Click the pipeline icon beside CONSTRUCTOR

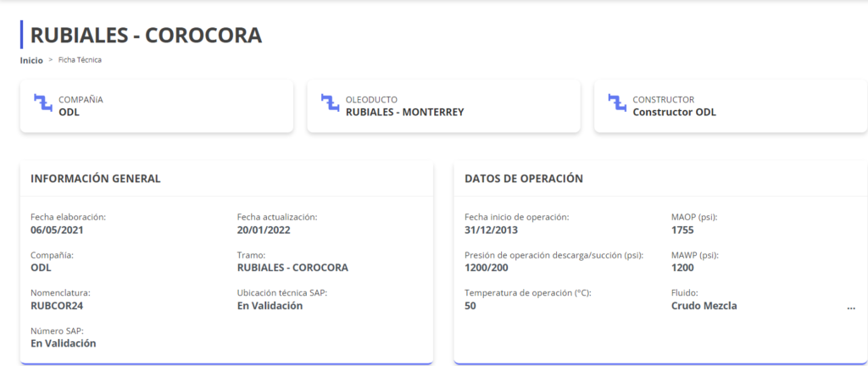[617, 103]
